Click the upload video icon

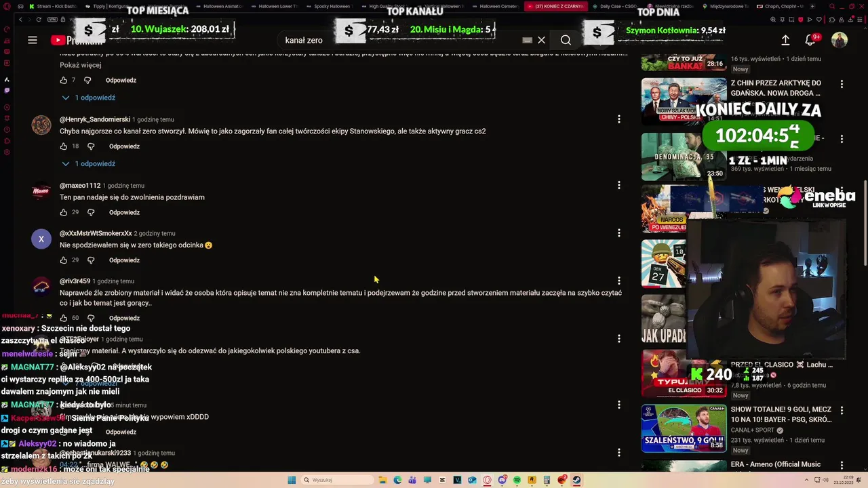click(x=785, y=40)
